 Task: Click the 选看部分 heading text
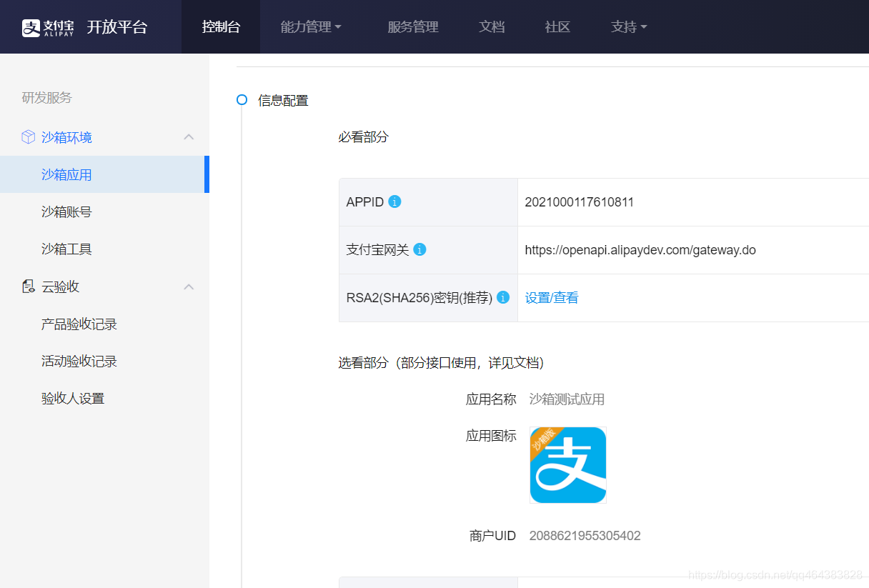pyautogui.click(x=441, y=363)
